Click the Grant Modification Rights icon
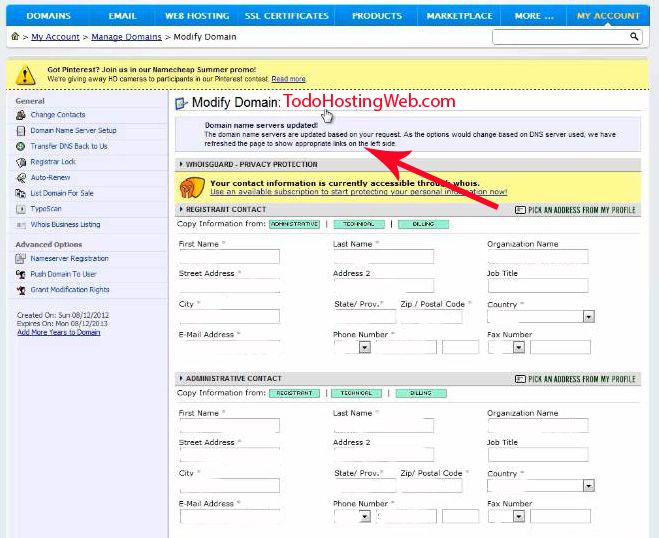Image resolution: width=659 pixels, height=538 pixels. (x=21, y=290)
